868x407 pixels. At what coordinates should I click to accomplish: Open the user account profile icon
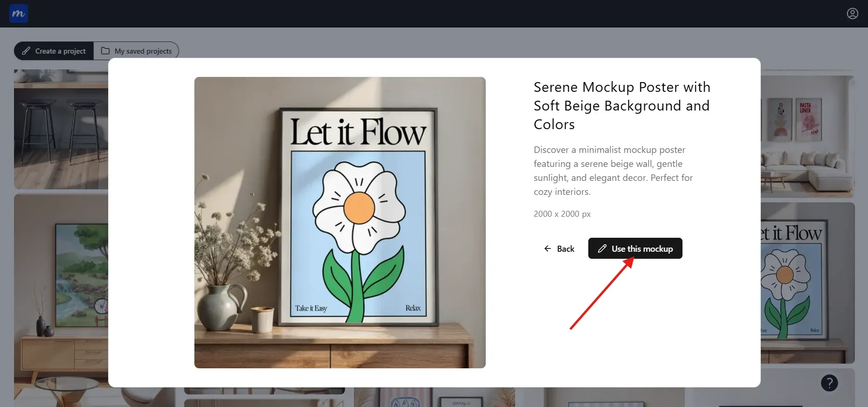[x=852, y=14]
